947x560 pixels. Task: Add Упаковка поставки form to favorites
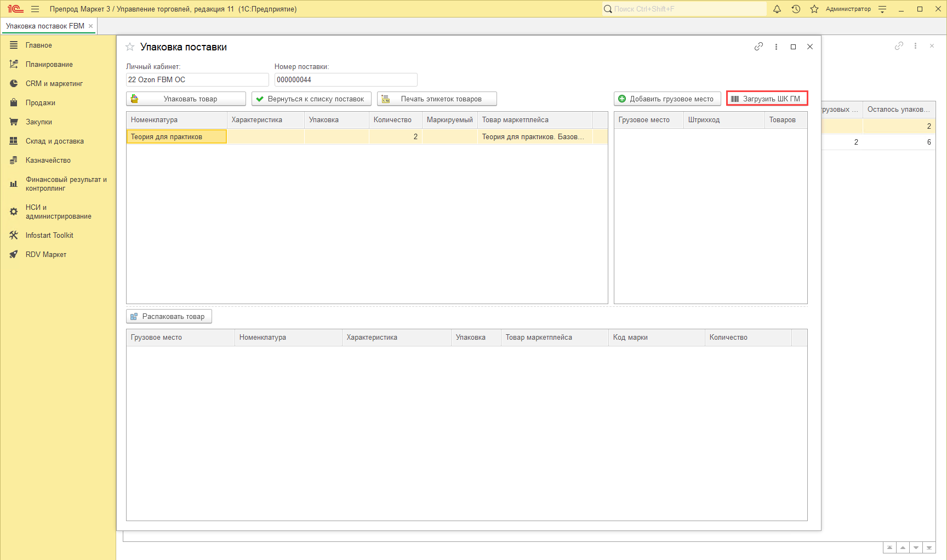[x=130, y=47]
